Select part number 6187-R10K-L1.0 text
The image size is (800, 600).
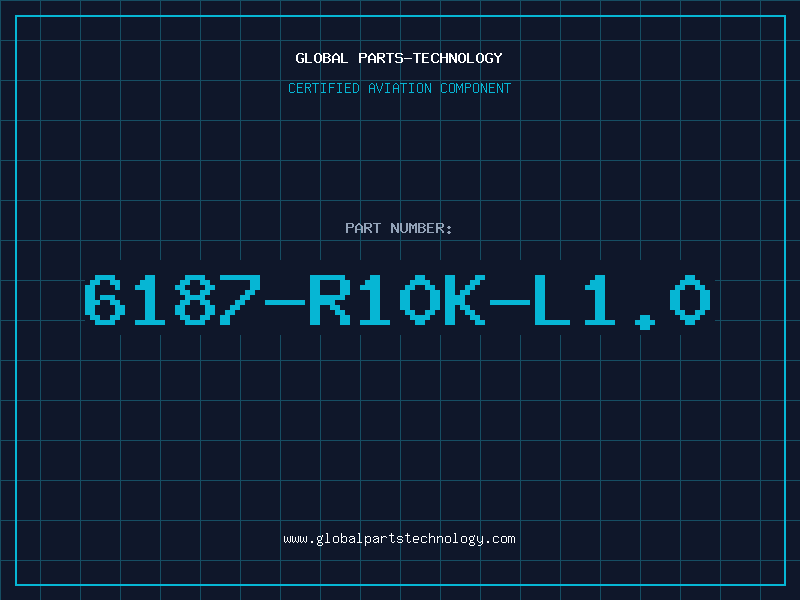click(x=397, y=301)
